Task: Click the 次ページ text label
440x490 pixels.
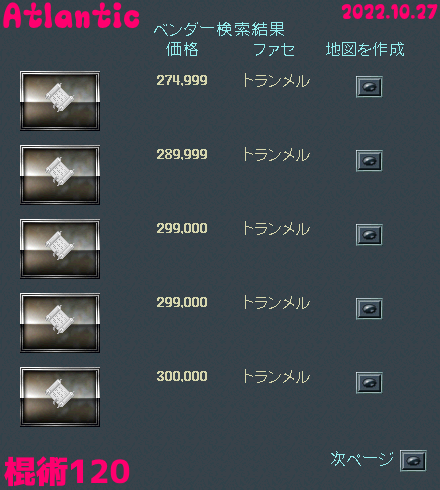Action: tap(362, 459)
